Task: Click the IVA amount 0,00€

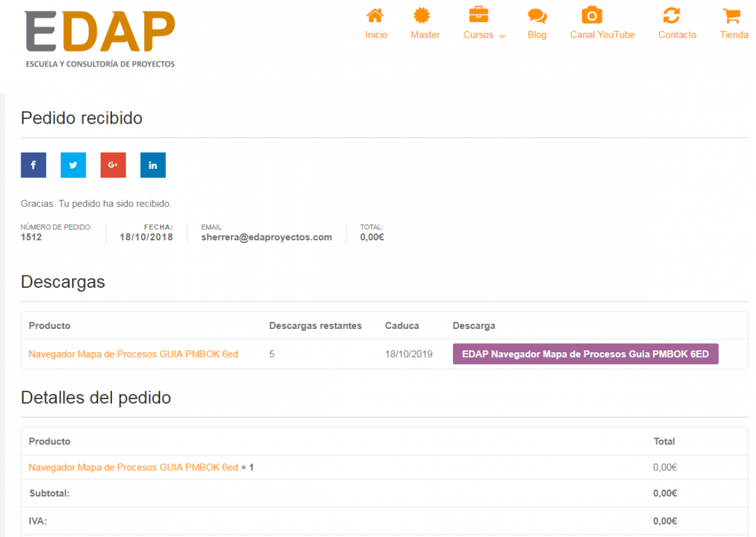Action: point(665,521)
